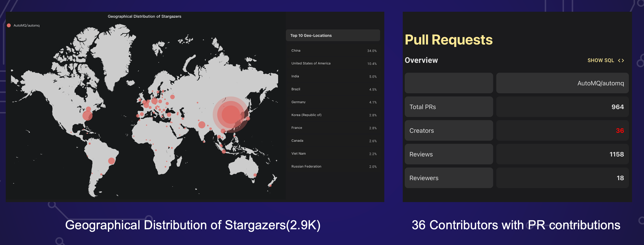Click the Reviewers row label
The image size is (644, 245).
coord(449,178)
